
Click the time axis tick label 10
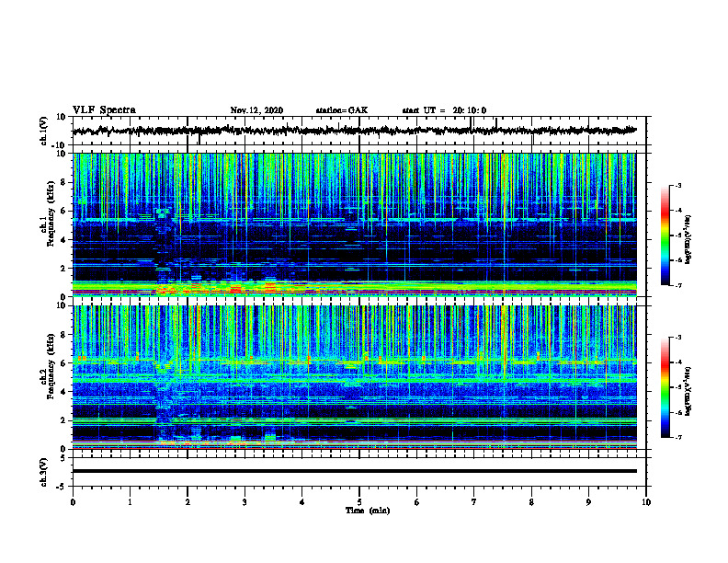click(x=646, y=502)
